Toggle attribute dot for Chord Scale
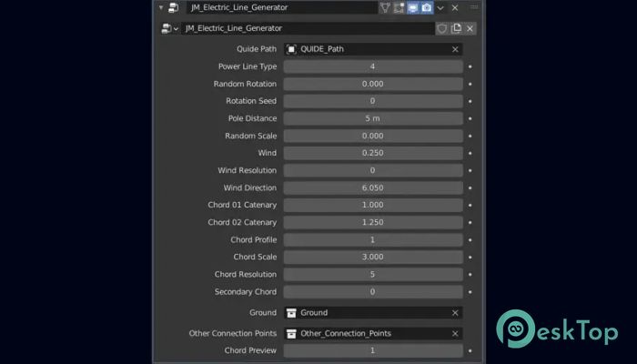Image resolution: width=637 pixels, height=364 pixels. click(470, 258)
